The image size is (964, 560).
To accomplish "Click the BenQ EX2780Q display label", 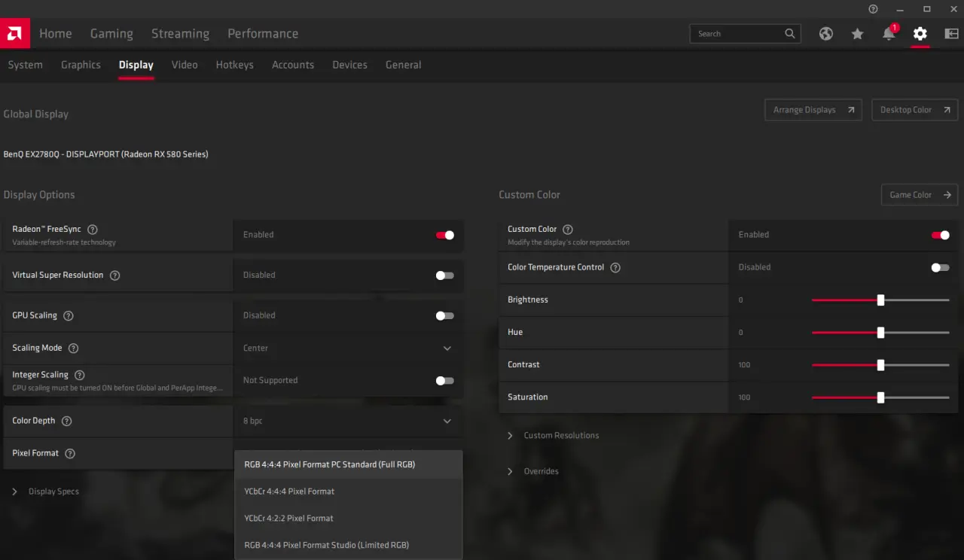I will pyautogui.click(x=105, y=154).
